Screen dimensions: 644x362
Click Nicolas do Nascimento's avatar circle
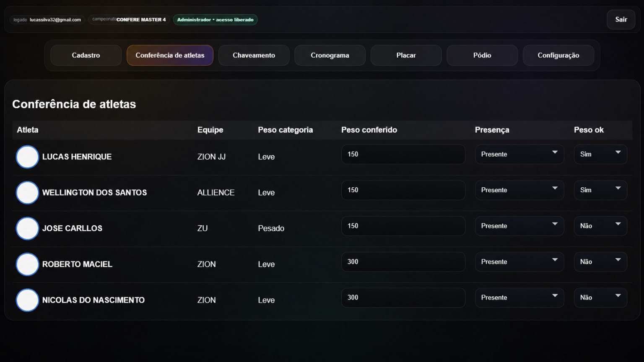(x=27, y=300)
